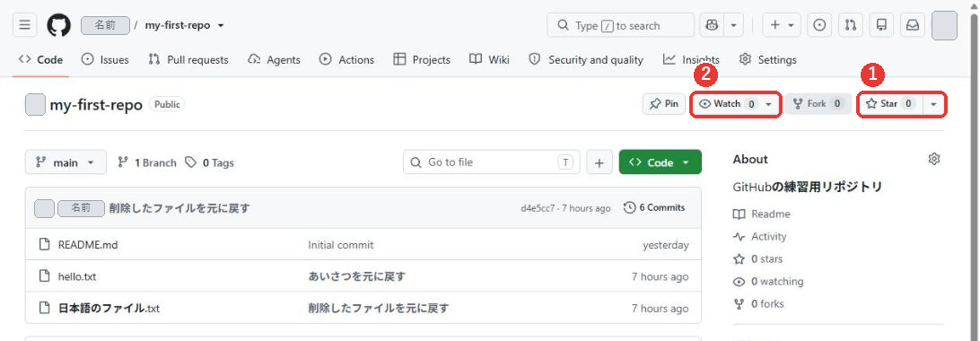Open the Projects tab
Image resolution: width=980 pixels, height=341 pixels.
[422, 60]
